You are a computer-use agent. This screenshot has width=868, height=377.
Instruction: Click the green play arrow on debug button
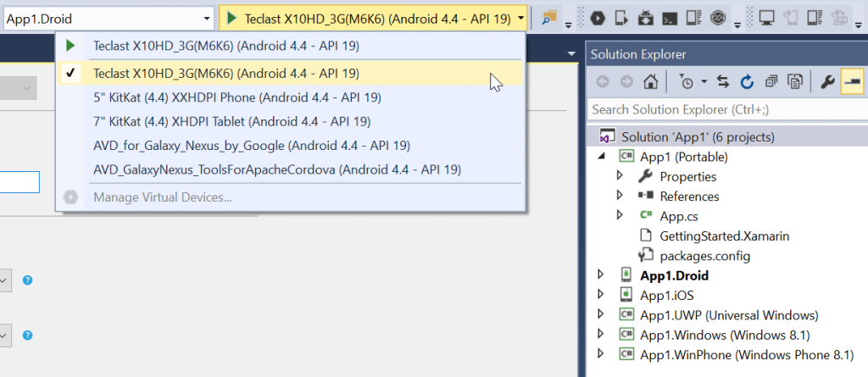(x=232, y=19)
